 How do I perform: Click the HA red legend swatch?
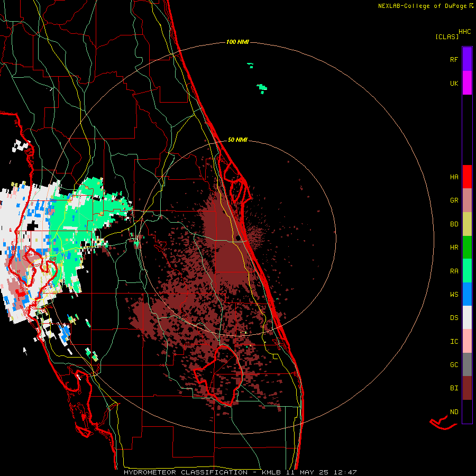pyautogui.click(x=467, y=177)
